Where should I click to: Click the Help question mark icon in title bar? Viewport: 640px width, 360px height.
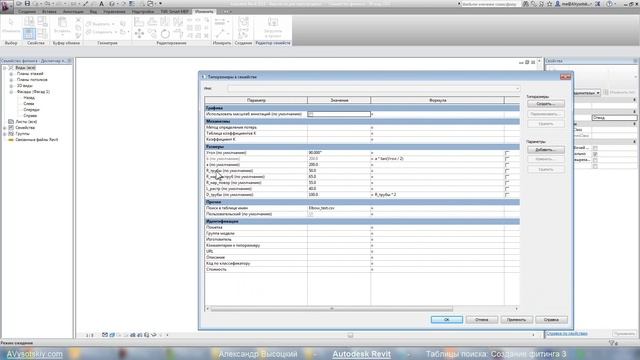(609, 4)
